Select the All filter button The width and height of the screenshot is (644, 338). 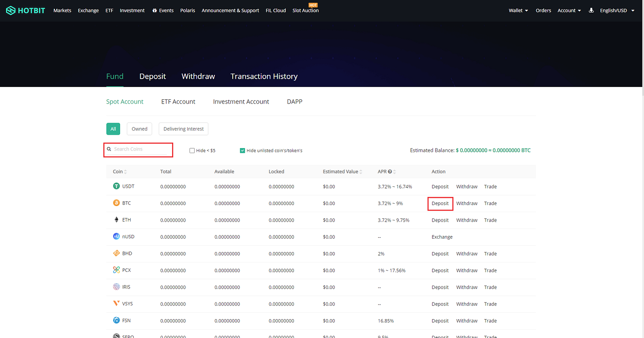pos(113,129)
